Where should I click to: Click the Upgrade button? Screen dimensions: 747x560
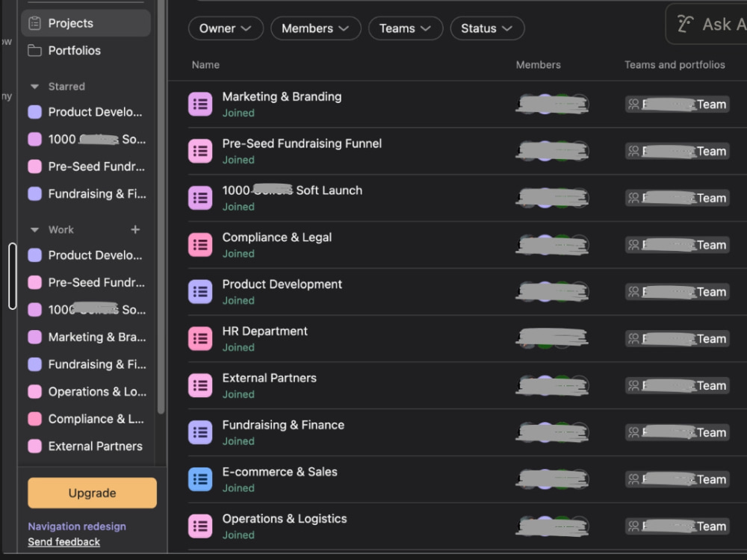pyautogui.click(x=92, y=493)
